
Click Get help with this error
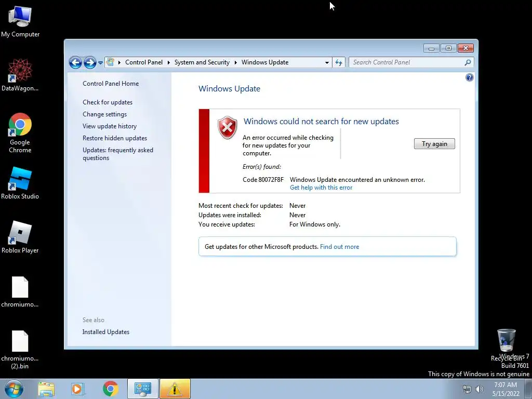[x=321, y=188]
